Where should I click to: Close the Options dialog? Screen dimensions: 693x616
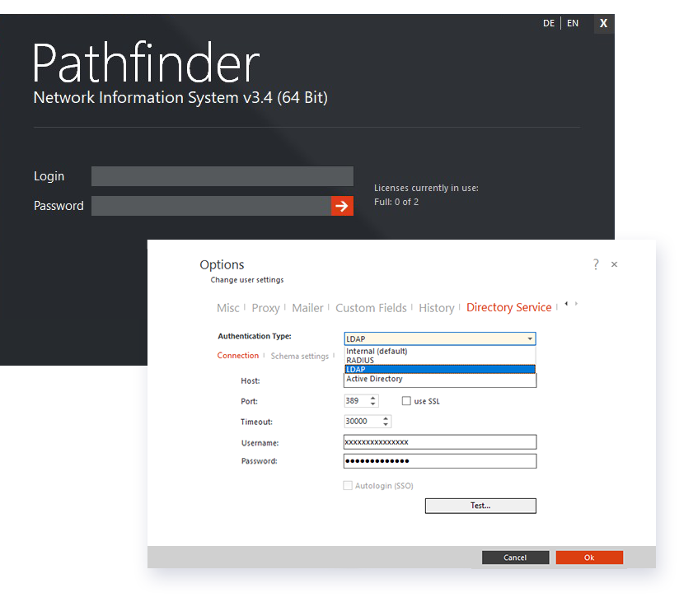615,264
